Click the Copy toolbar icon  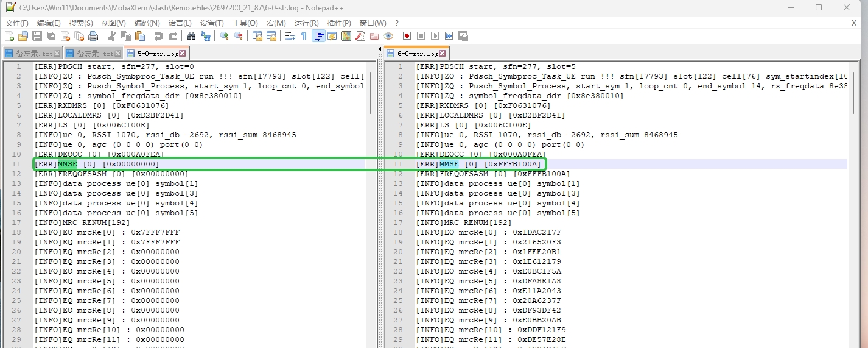point(126,36)
